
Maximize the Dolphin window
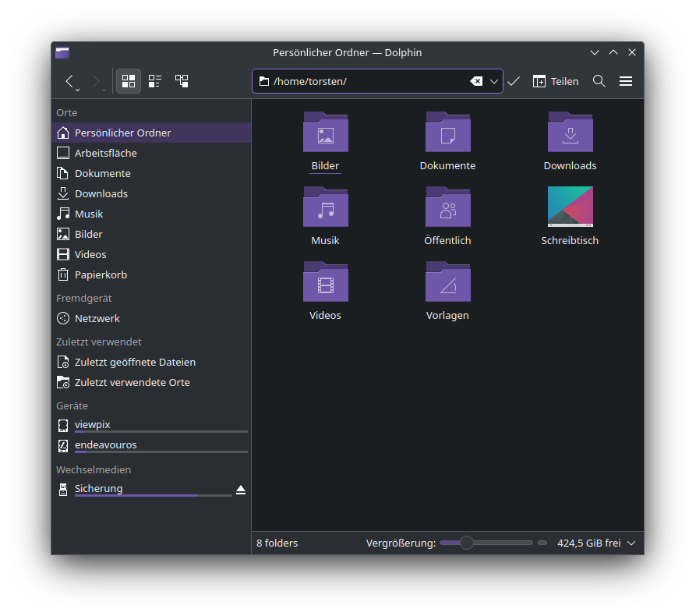(613, 52)
